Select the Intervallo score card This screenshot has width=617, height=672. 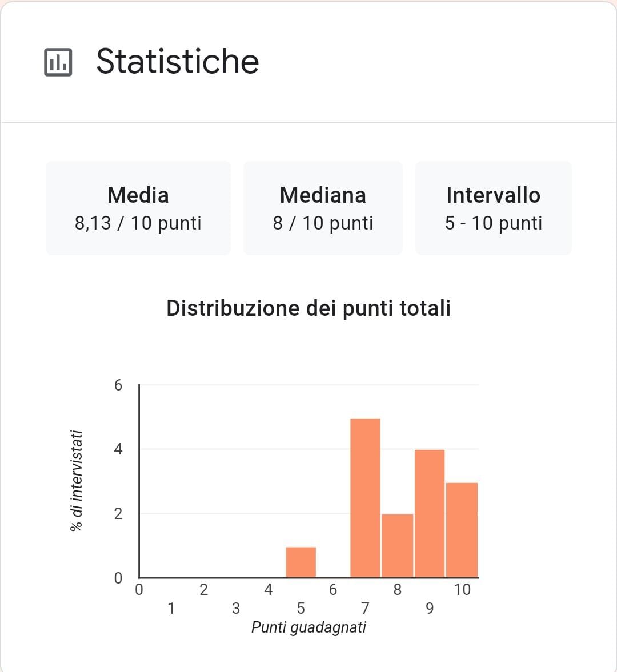click(x=493, y=208)
